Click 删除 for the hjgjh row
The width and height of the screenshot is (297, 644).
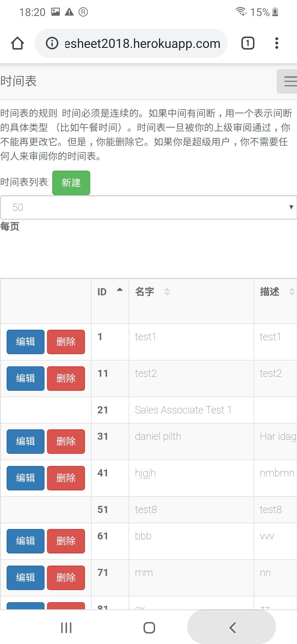click(x=66, y=478)
